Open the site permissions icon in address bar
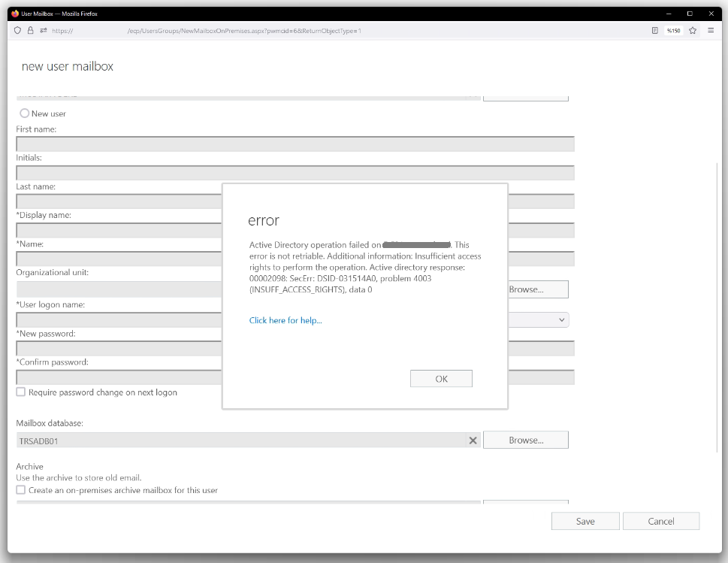The width and height of the screenshot is (728, 563). coord(43,31)
